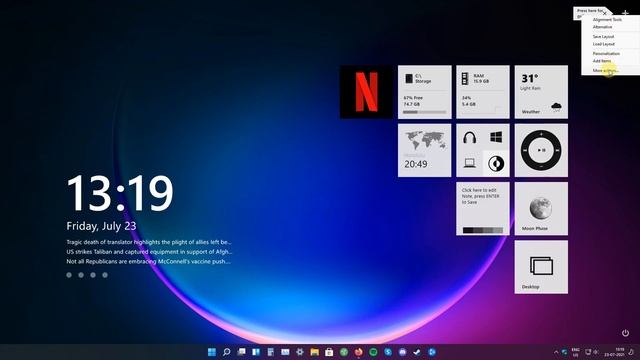Expand the system tray hidden icons chevron

point(556,352)
